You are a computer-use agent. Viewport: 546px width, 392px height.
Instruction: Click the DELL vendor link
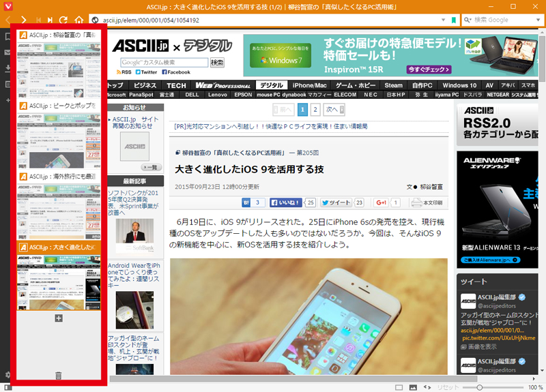tap(192, 95)
